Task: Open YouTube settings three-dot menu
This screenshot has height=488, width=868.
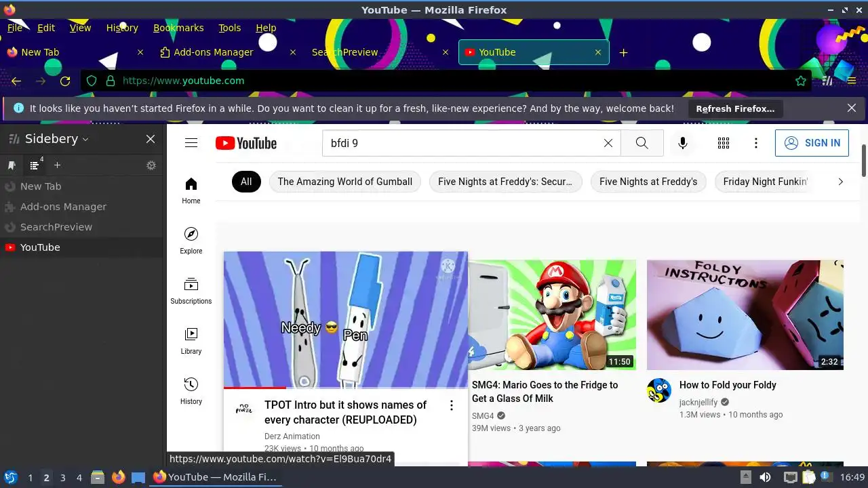Action: tap(756, 143)
